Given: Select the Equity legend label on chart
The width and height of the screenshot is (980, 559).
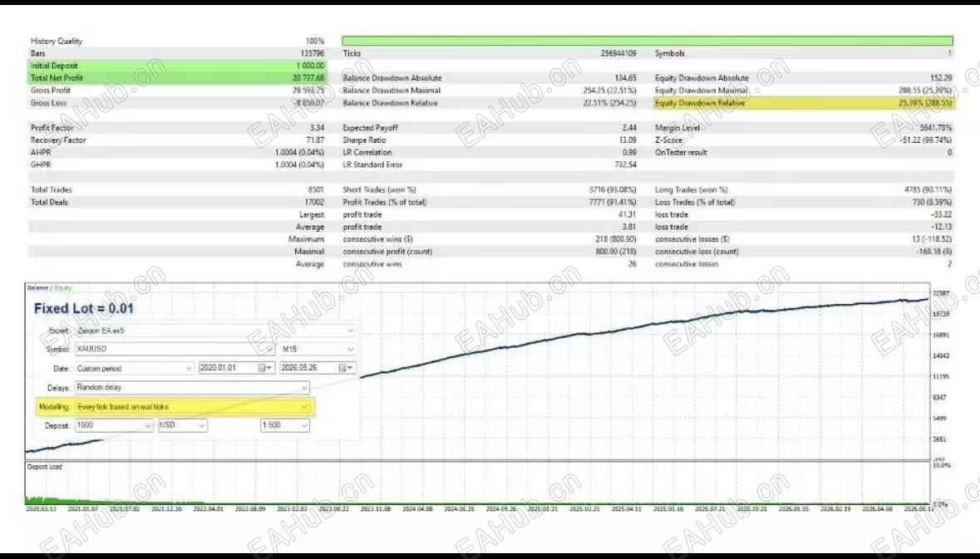Looking at the screenshot, I should coord(63,288).
